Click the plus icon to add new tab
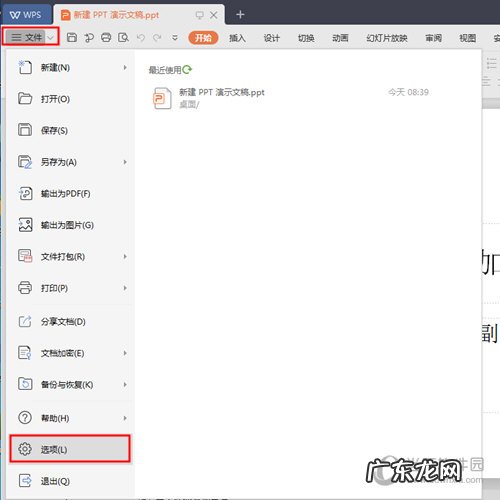The width and height of the screenshot is (500, 500). (x=240, y=14)
